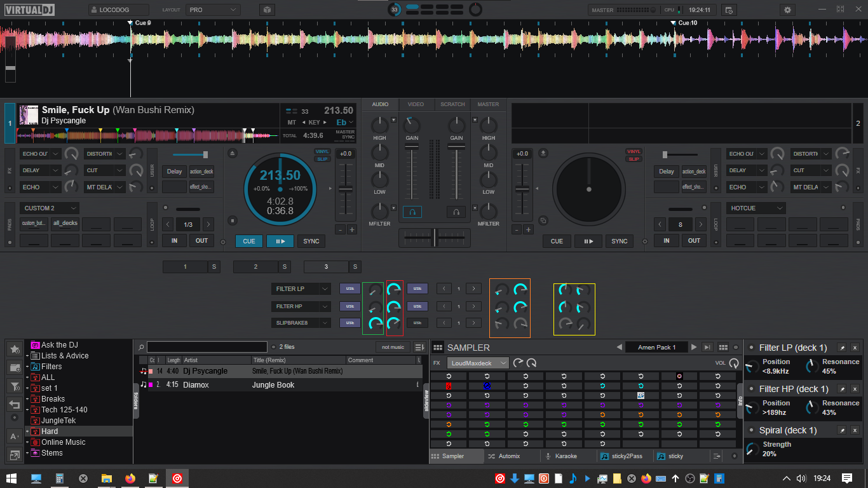Eject track from deck 1
The image size is (868, 488).
(x=232, y=153)
